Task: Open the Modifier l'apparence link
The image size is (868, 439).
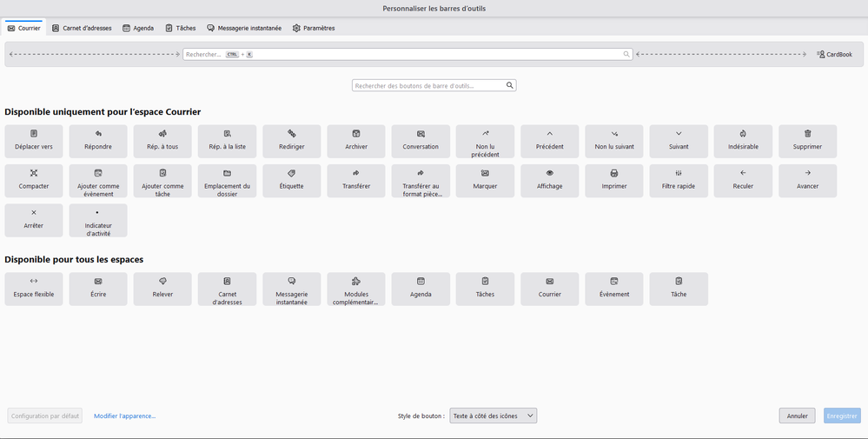Action: pos(125,416)
